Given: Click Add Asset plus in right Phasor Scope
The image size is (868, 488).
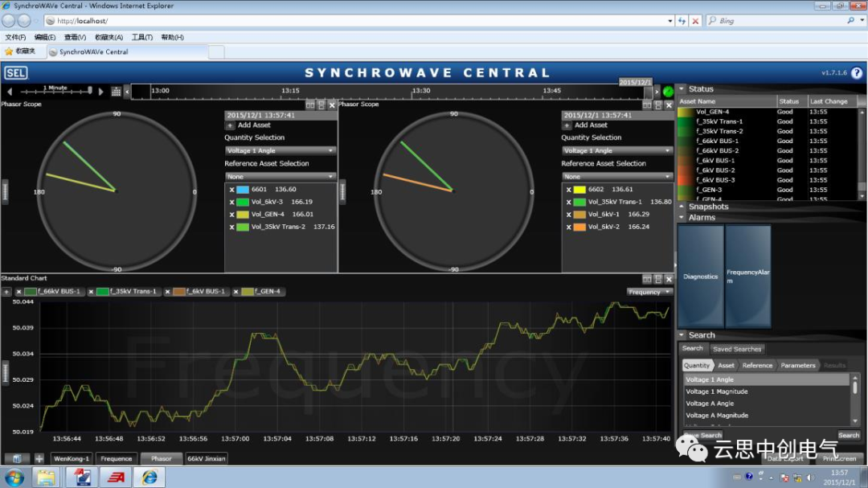Looking at the screenshot, I should click(x=567, y=125).
